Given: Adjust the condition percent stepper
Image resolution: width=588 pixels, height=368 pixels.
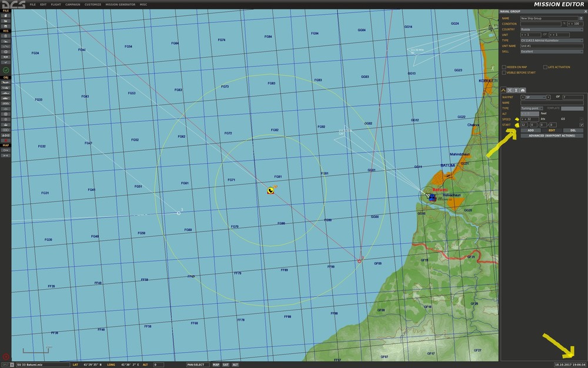Looking at the screenshot, I should [x=575, y=24].
